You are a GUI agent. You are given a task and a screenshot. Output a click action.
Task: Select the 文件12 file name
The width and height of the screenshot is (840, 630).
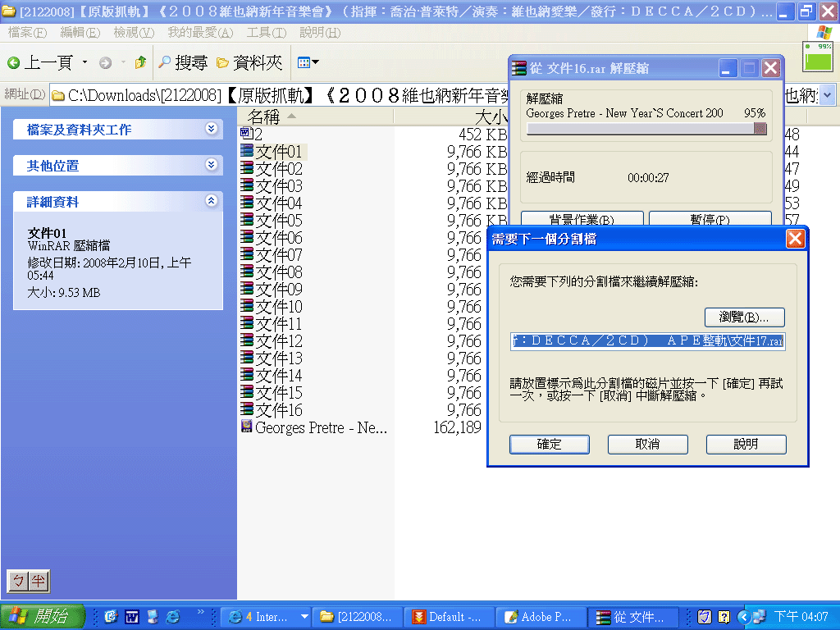(279, 340)
